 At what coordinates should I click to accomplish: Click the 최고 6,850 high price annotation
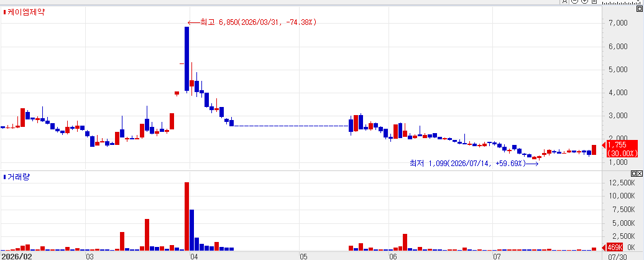click(x=252, y=22)
